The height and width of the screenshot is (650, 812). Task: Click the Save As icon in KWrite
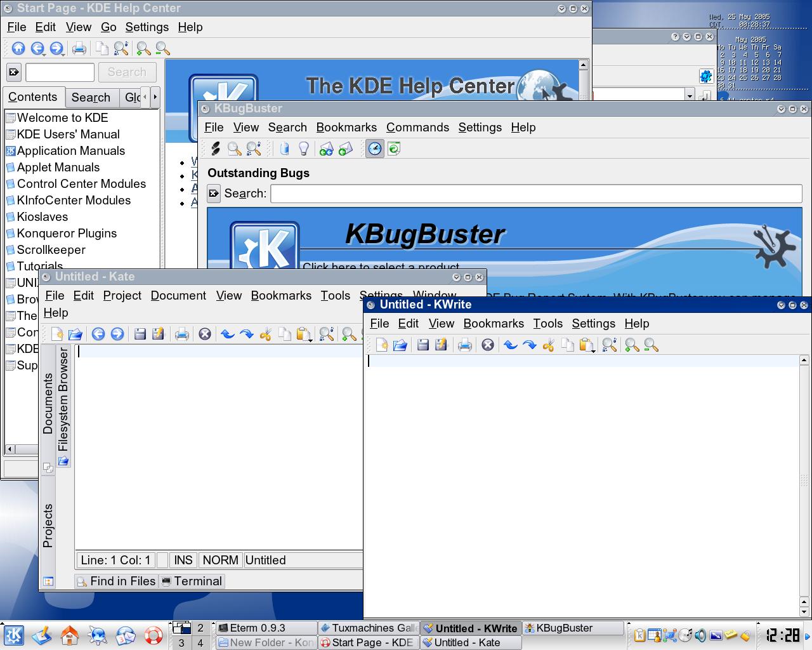click(442, 345)
